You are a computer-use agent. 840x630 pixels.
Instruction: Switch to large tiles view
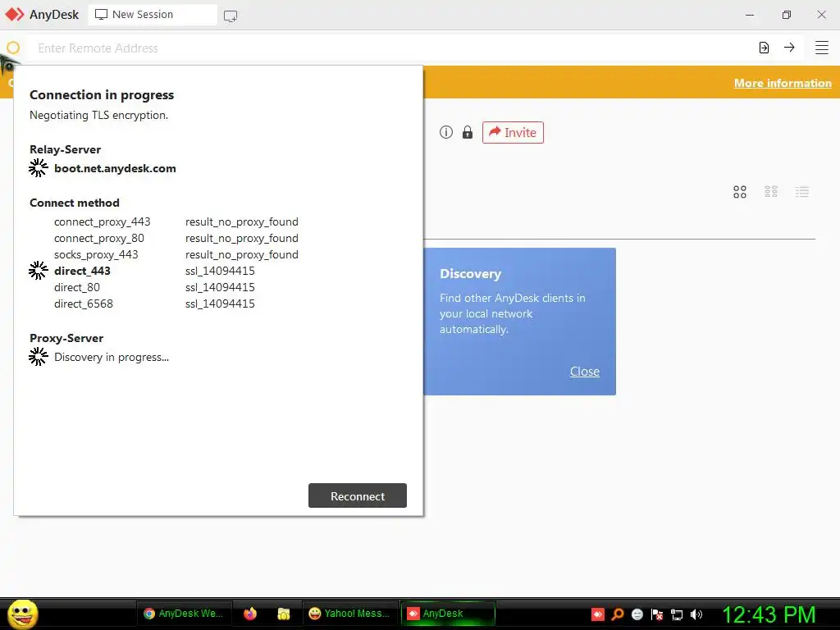pos(740,192)
